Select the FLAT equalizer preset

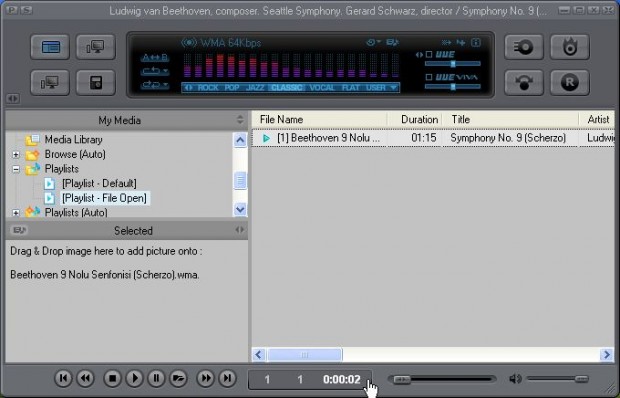[350, 87]
